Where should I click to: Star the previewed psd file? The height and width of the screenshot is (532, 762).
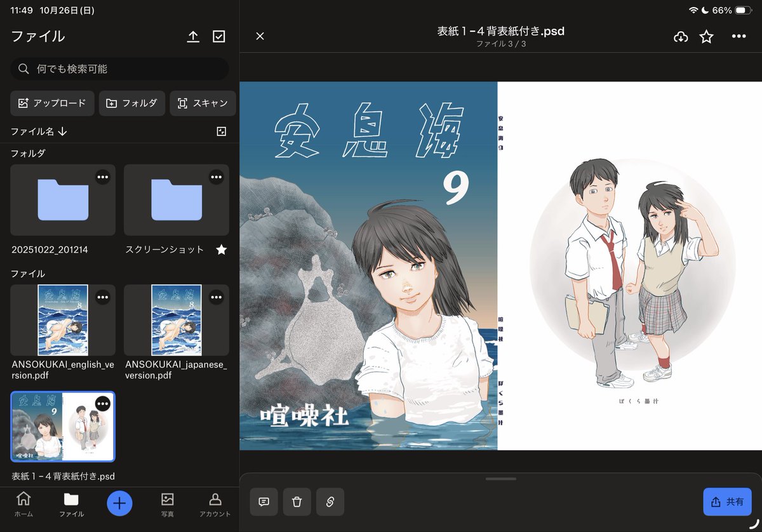click(706, 37)
